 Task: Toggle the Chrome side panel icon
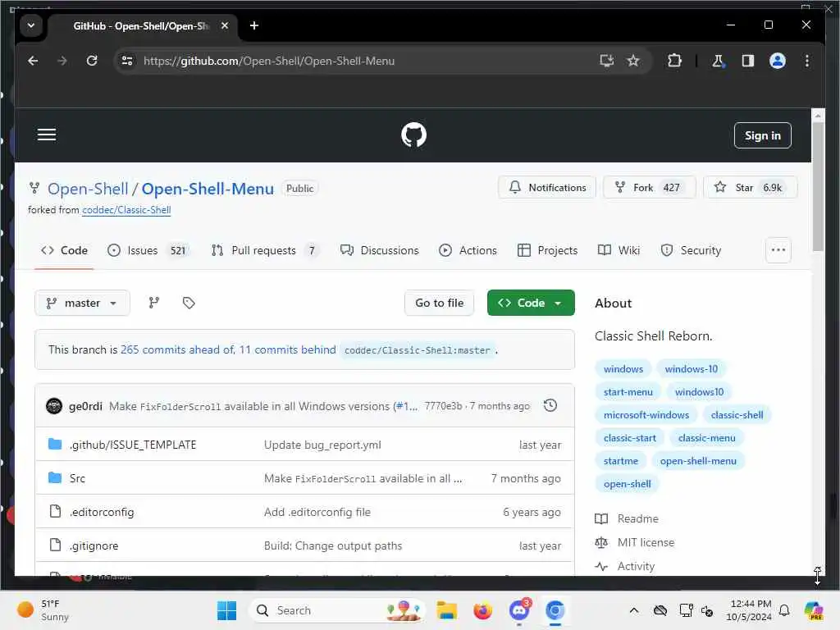click(x=748, y=61)
